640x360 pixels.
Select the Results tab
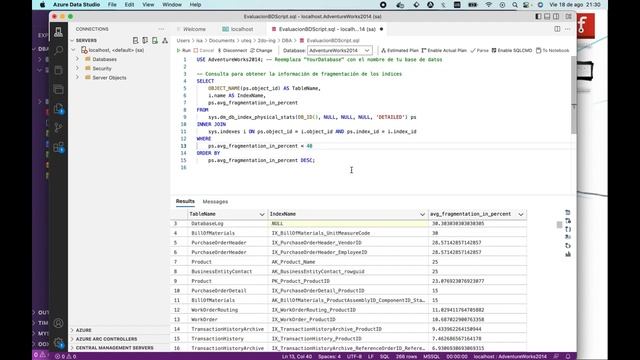pos(185,201)
